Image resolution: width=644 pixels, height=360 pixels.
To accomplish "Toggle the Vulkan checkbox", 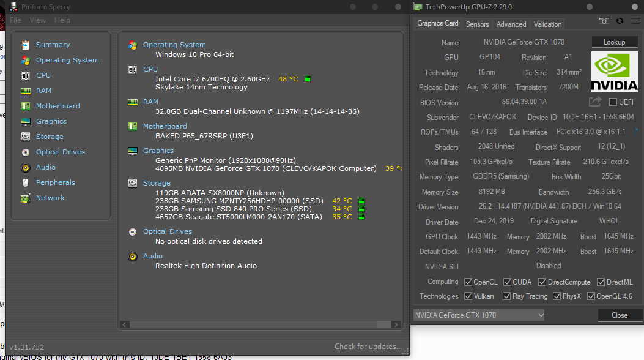I will click(x=468, y=296).
